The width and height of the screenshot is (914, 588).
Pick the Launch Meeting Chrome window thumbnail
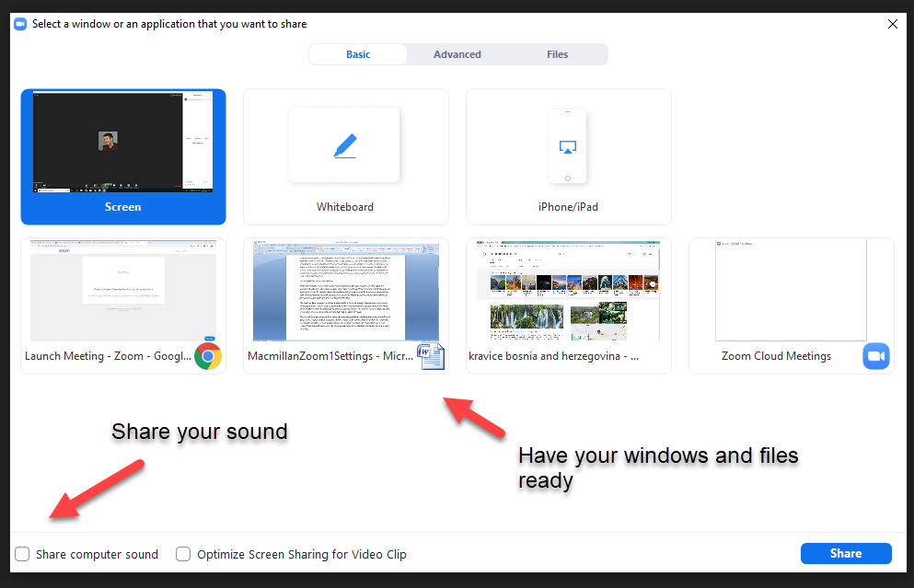[123, 293]
